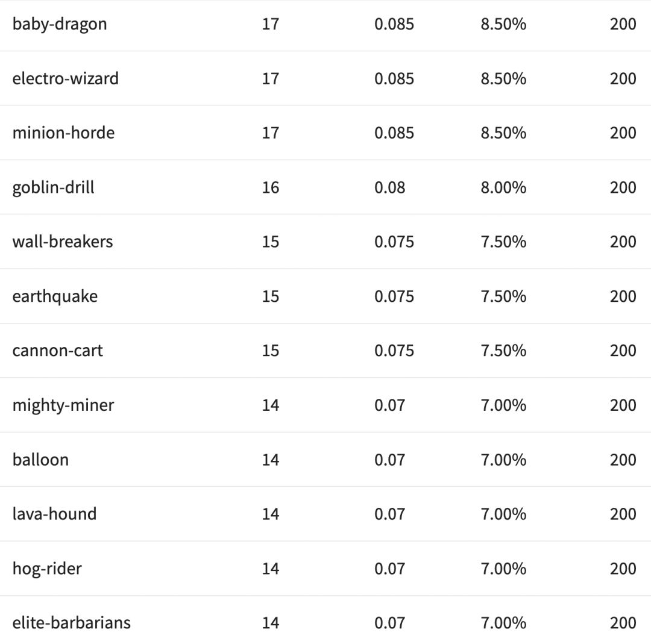The height and width of the screenshot is (644, 651).
Task: Select the lava-hound row label
Action: pos(54,514)
